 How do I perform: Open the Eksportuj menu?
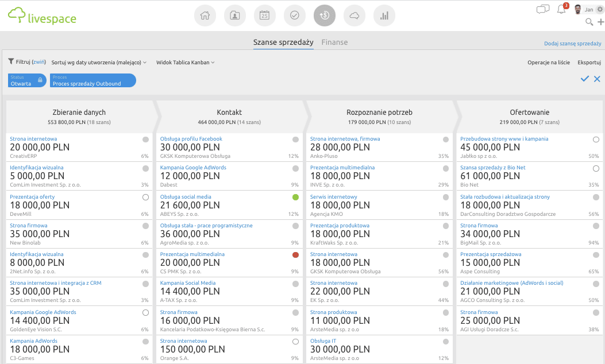click(x=589, y=63)
